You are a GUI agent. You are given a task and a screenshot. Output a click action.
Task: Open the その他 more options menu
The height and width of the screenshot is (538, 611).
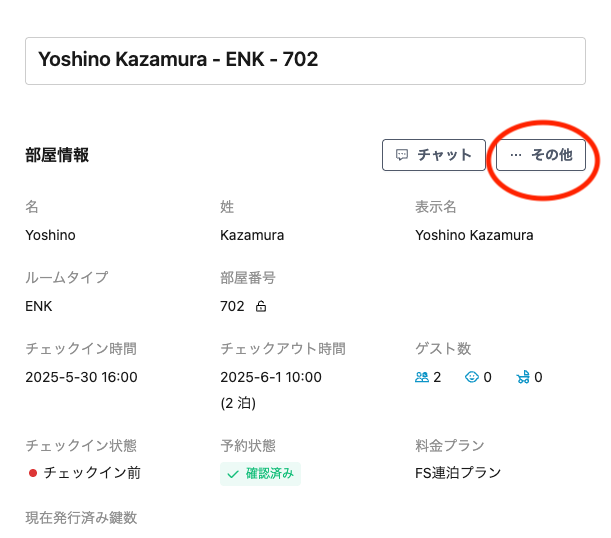click(541, 155)
